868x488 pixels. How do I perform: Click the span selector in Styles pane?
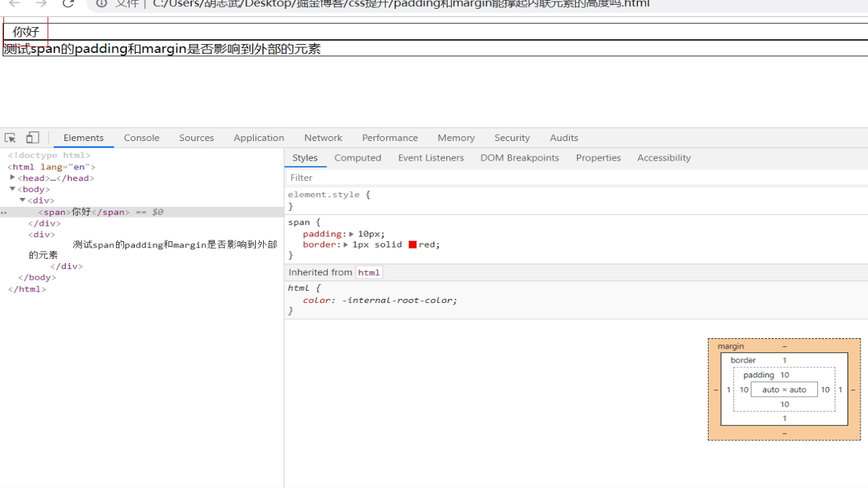298,222
